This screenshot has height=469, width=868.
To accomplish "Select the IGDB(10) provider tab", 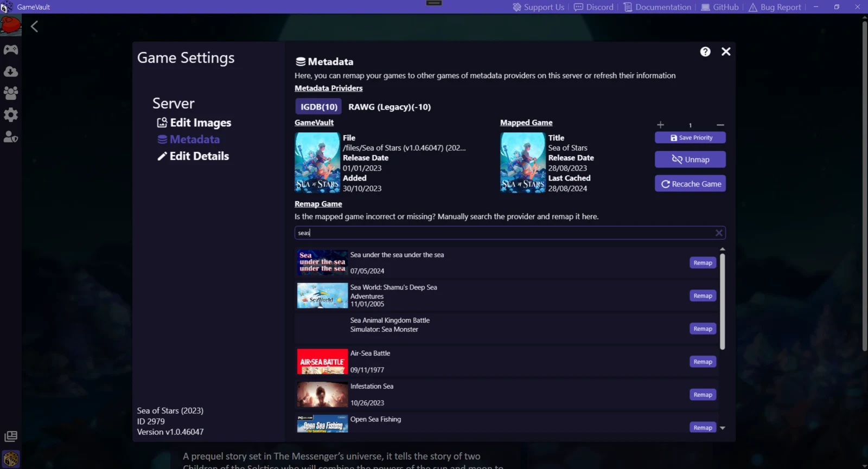I will [x=319, y=107].
